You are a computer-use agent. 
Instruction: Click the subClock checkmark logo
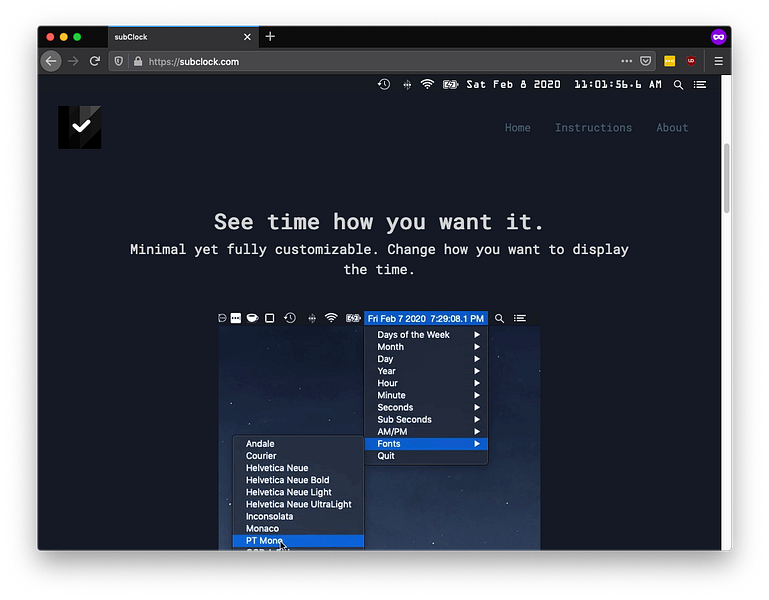pyautogui.click(x=80, y=128)
